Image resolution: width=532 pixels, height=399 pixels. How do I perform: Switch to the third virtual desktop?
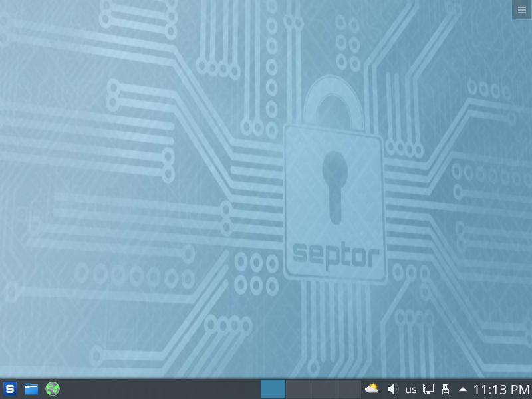323,389
